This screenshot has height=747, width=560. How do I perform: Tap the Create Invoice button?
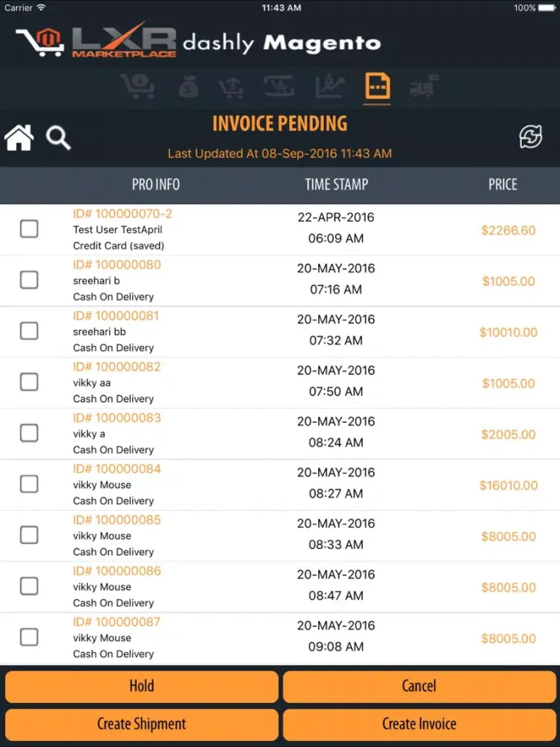coord(419,724)
